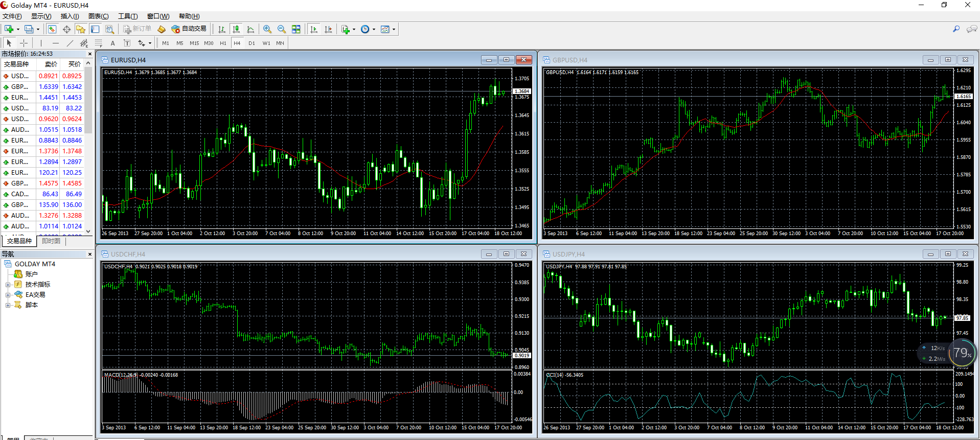980x440 pixels.
Task: Select the crosshair tool
Action: pos(24,43)
